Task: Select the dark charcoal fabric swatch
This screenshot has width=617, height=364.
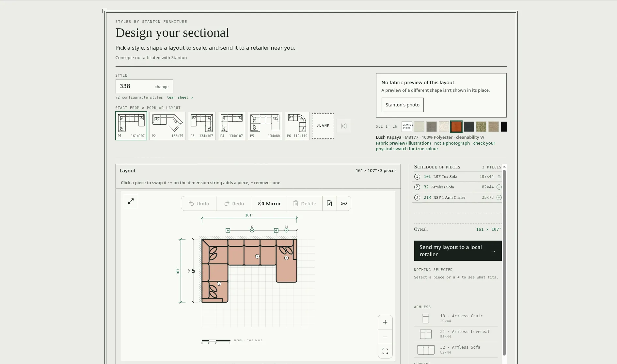Action: (469, 127)
